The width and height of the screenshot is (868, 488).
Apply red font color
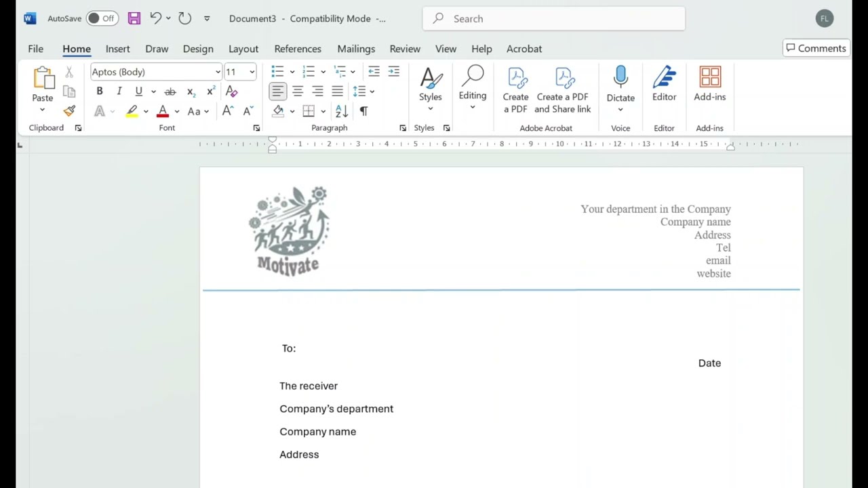(x=163, y=111)
